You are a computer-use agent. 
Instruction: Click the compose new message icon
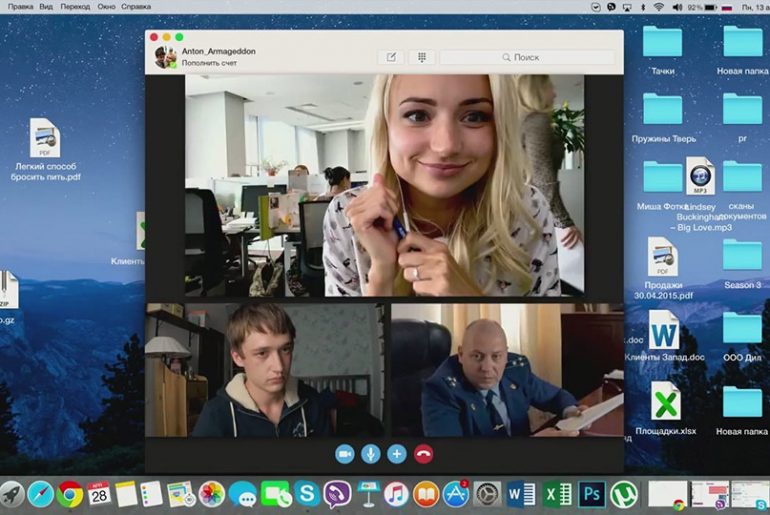(390, 58)
